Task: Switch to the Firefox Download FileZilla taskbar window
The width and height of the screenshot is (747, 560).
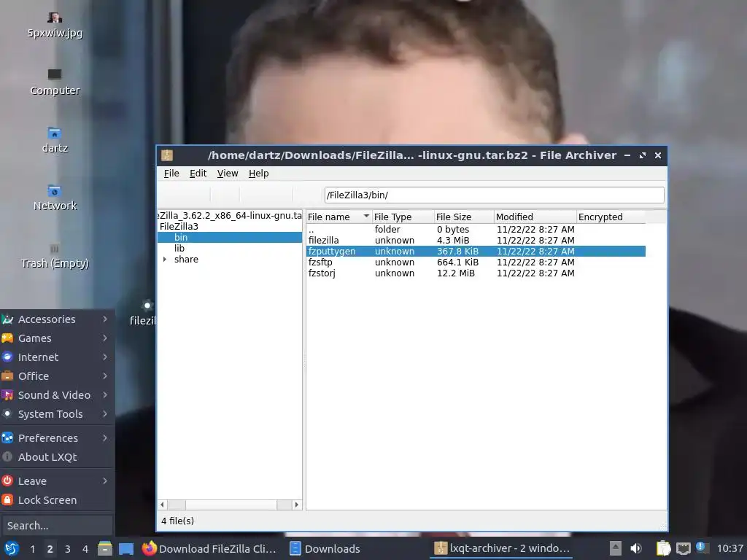Action: (209, 548)
